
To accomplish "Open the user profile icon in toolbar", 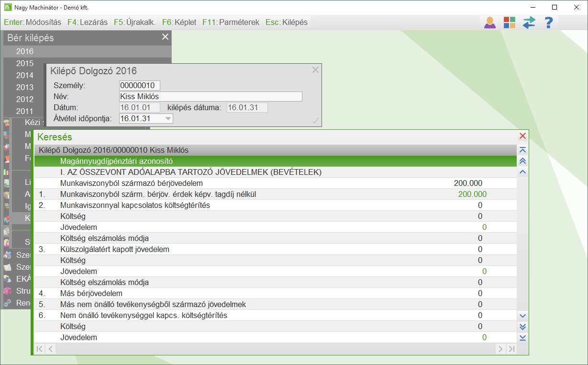I will (490, 23).
